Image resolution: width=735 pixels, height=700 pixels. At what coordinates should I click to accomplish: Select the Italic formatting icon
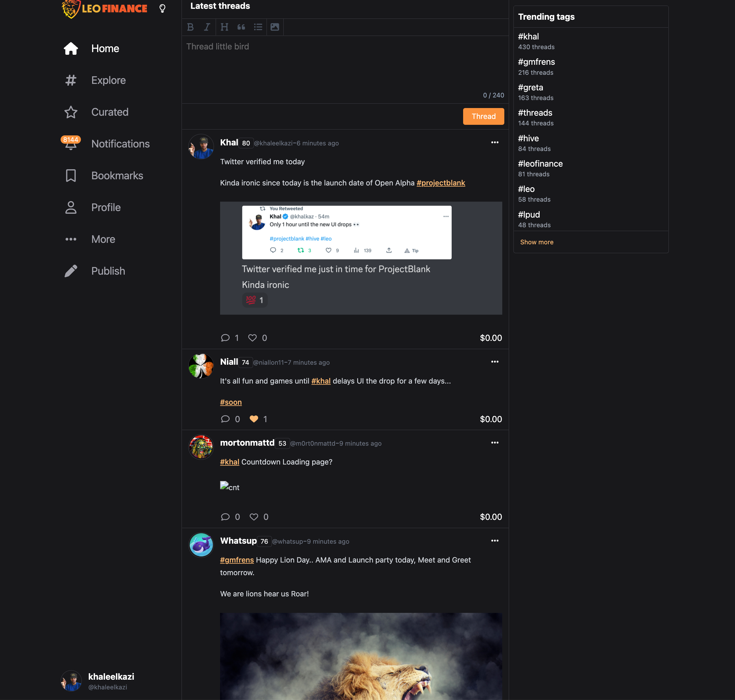pos(207,27)
